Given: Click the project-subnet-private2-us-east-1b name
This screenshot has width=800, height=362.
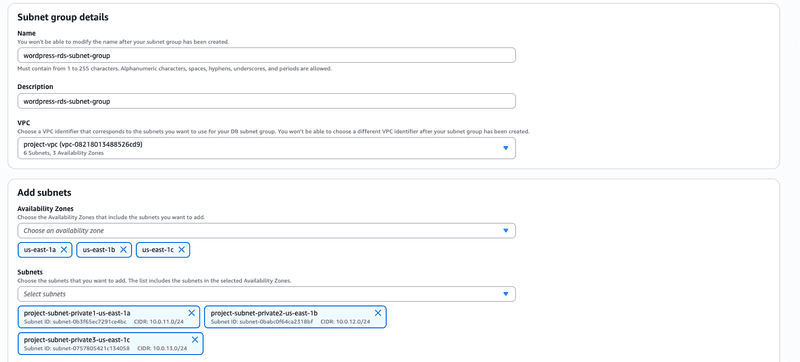Looking at the screenshot, I should coord(264,313).
